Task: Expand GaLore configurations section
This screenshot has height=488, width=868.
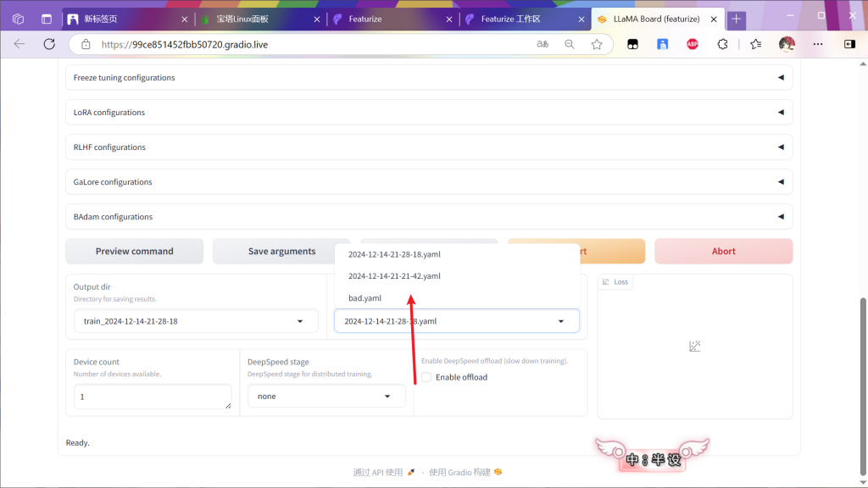Action: 429,182
